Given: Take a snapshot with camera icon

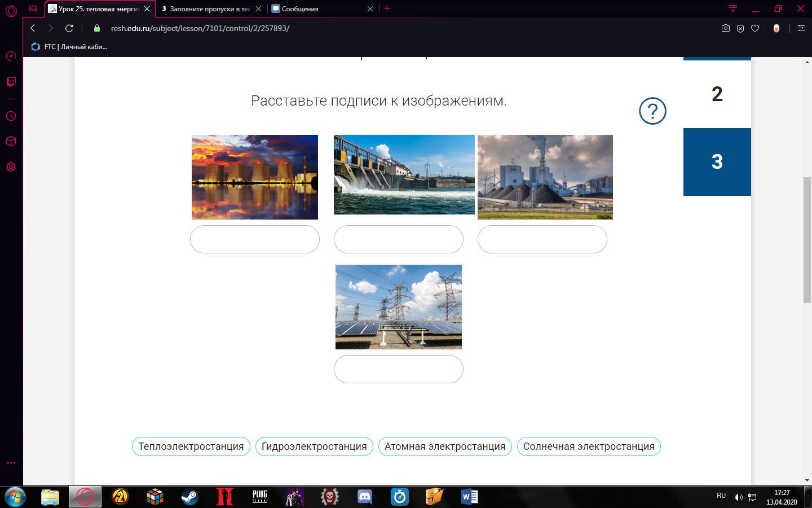Looking at the screenshot, I should coord(726,28).
